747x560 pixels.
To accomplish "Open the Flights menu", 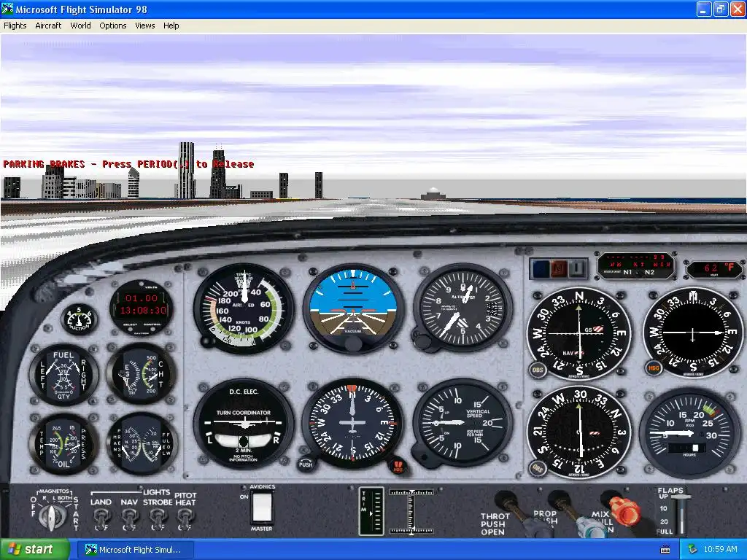I will [15, 26].
